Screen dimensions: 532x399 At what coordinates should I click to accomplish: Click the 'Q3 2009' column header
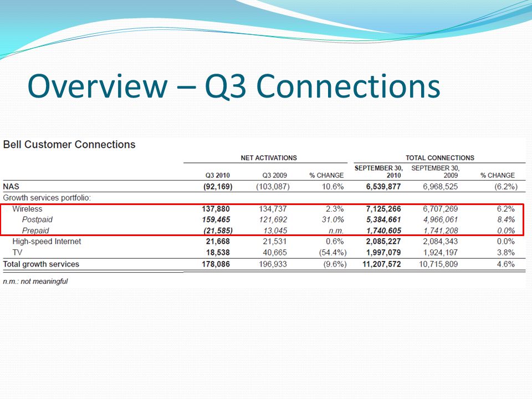(x=274, y=176)
